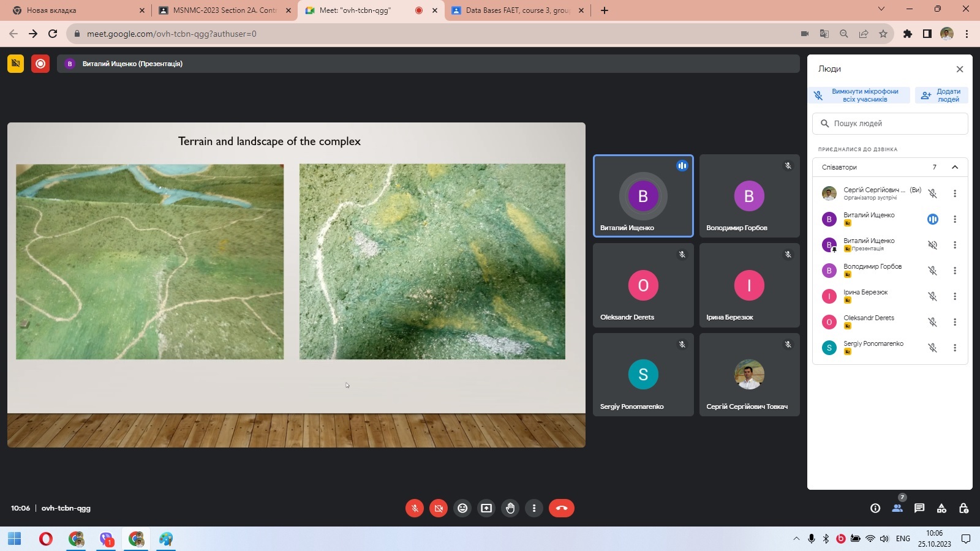This screenshot has width=980, height=551.
Task: Click the present screen icon
Action: (486, 508)
